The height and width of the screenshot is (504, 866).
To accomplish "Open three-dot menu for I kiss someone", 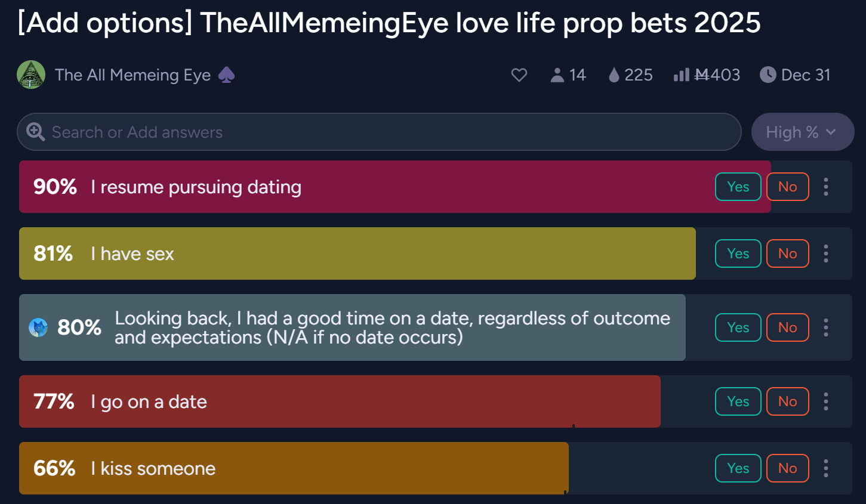I will click(x=826, y=468).
